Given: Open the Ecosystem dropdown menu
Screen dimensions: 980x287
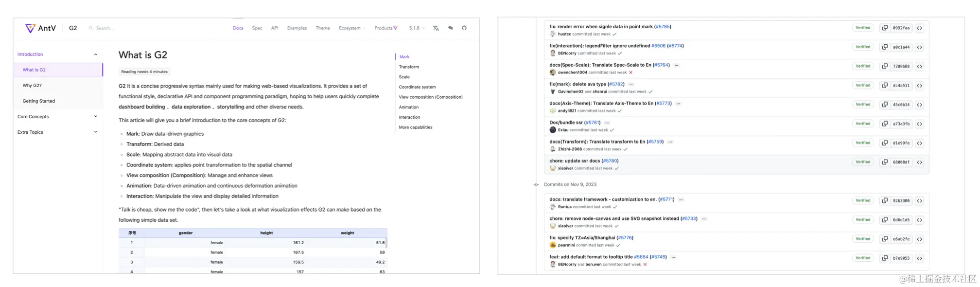Looking at the screenshot, I should click(x=352, y=28).
